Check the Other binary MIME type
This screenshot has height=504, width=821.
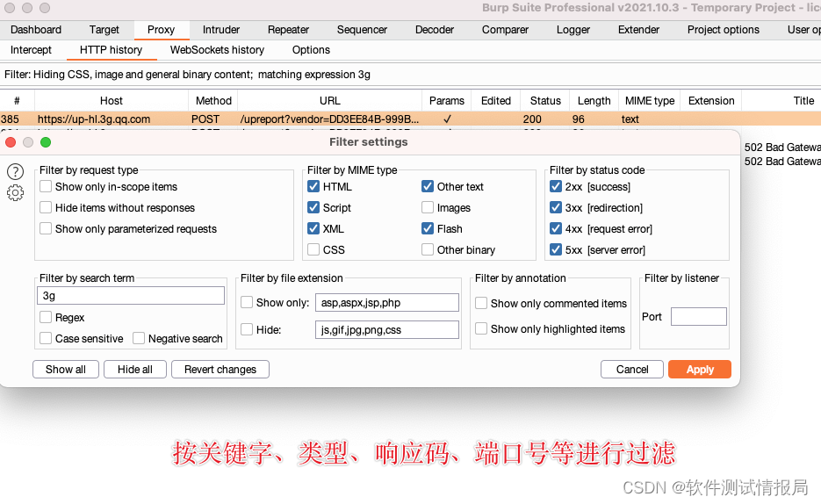(x=428, y=249)
